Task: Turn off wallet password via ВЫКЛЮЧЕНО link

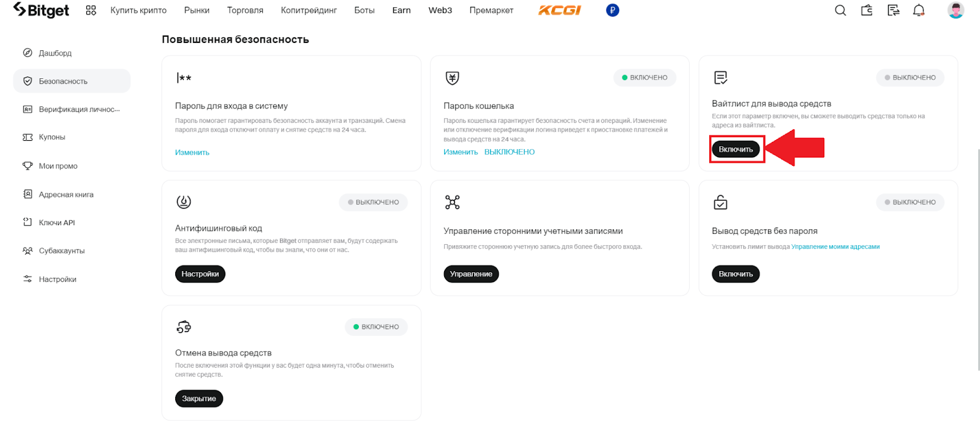Action: click(510, 152)
